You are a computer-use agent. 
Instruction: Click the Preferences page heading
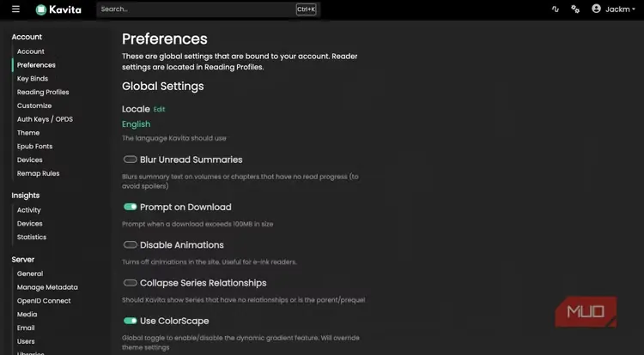[164, 39]
